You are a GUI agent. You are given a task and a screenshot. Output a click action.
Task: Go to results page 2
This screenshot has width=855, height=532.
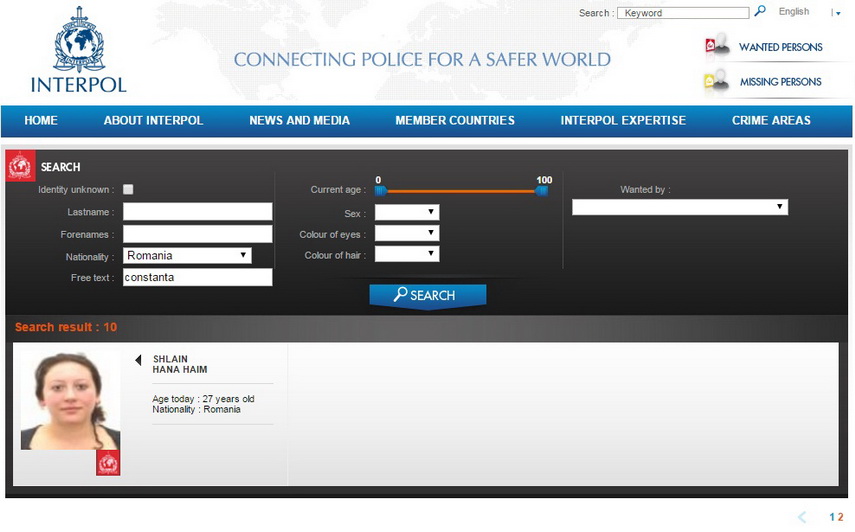click(x=841, y=517)
